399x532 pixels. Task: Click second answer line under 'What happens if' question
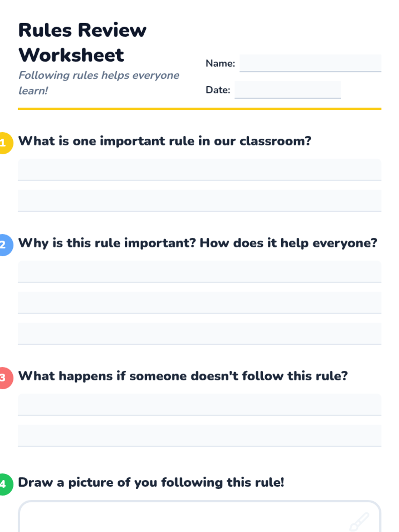[x=199, y=436]
